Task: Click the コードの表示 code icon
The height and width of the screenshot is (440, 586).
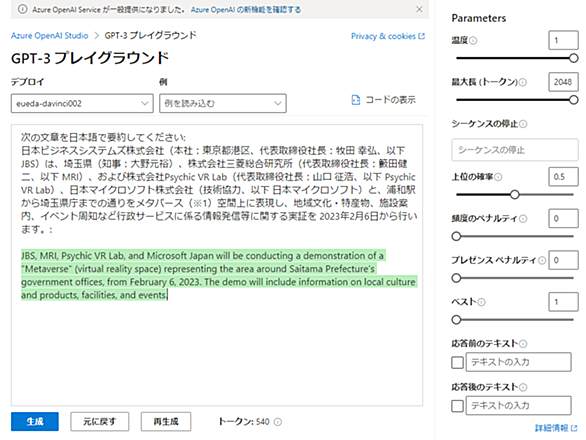Action: coord(356,100)
